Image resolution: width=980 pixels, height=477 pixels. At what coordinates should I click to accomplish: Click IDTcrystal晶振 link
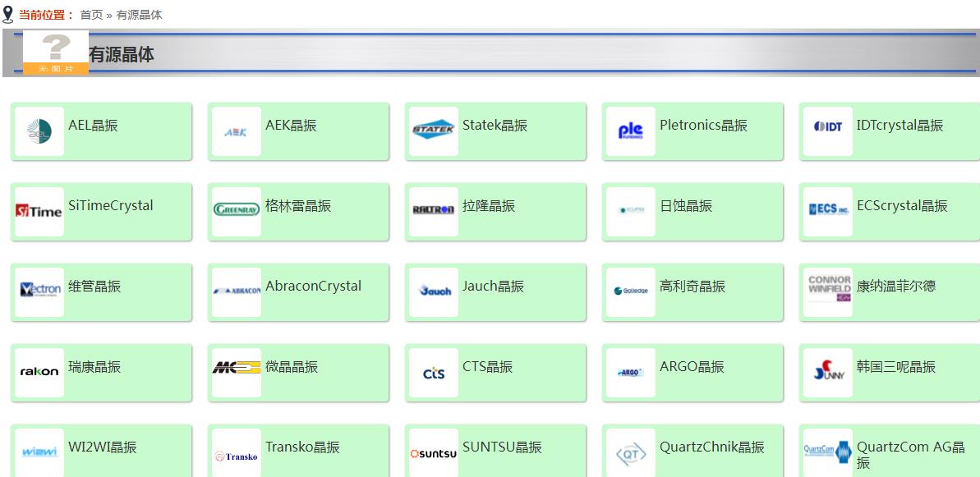click(x=899, y=126)
